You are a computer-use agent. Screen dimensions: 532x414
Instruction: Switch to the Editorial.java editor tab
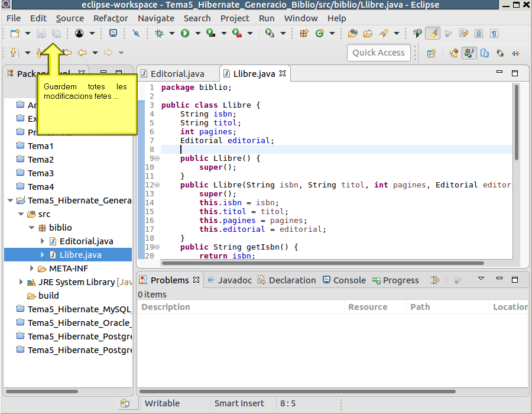tap(177, 74)
